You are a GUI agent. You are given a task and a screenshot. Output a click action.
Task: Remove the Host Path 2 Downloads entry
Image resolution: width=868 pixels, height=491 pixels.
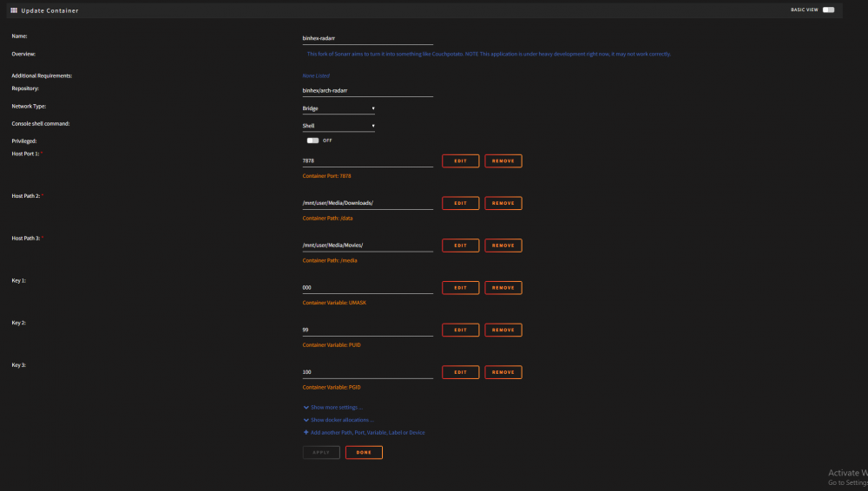[x=503, y=203]
